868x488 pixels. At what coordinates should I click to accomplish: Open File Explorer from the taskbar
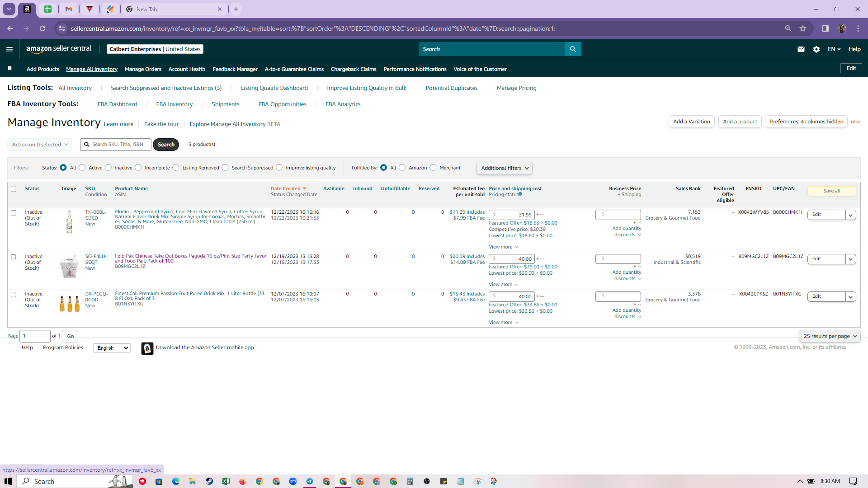(x=193, y=481)
